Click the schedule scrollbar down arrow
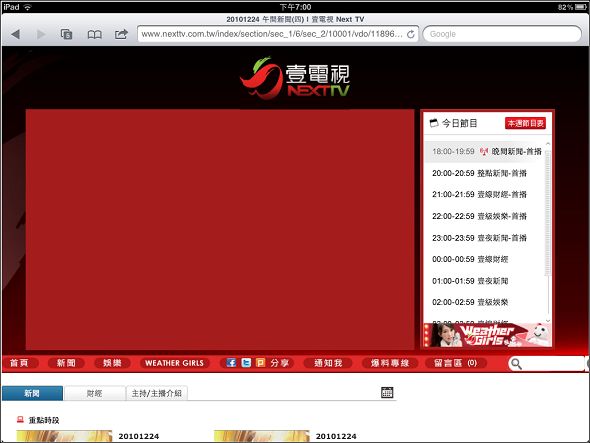Screen dimensions: 590x443 (548, 321)
